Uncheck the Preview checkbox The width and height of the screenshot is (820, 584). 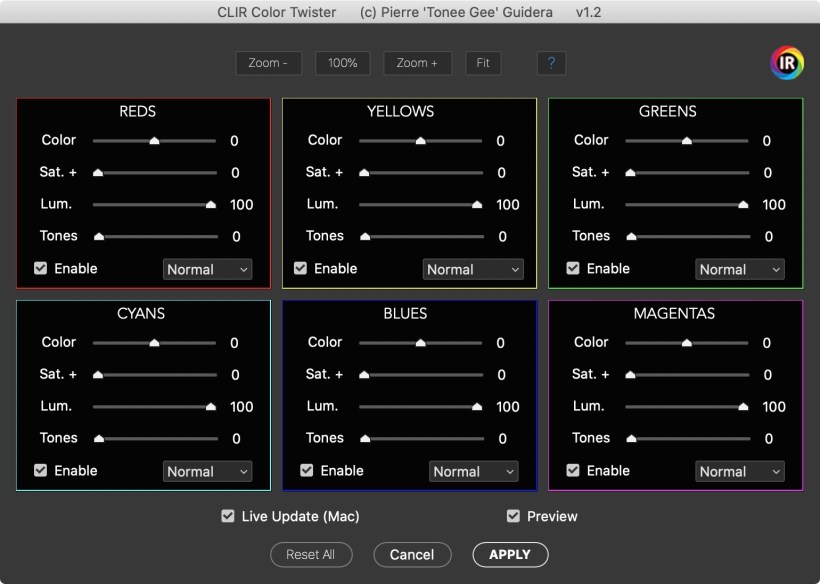pos(513,516)
